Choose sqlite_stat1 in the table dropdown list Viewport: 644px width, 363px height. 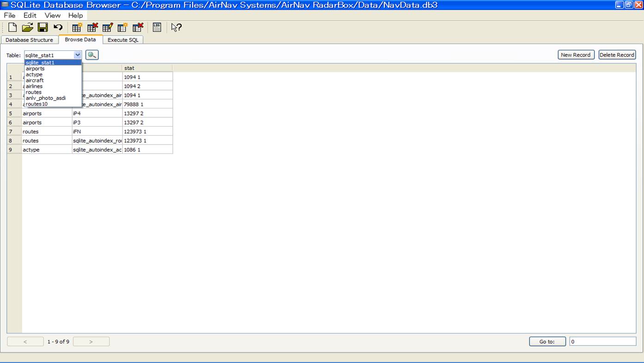53,63
